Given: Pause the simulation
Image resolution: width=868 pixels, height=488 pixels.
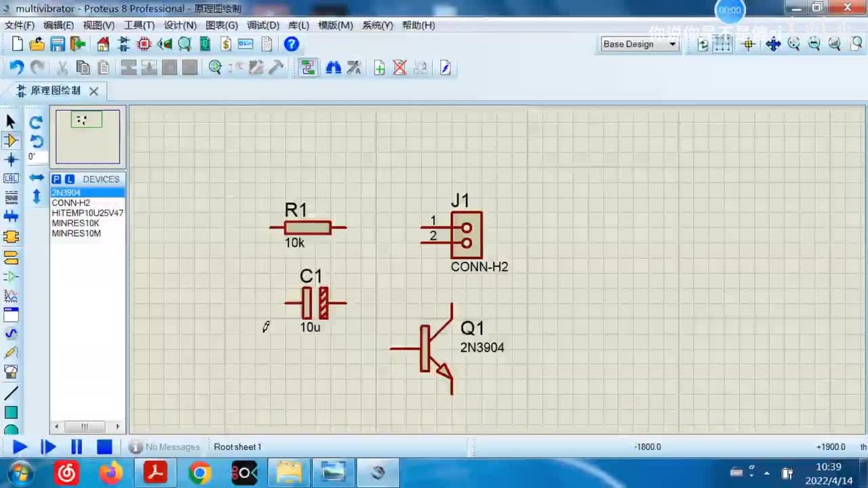Looking at the screenshot, I should [77, 447].
